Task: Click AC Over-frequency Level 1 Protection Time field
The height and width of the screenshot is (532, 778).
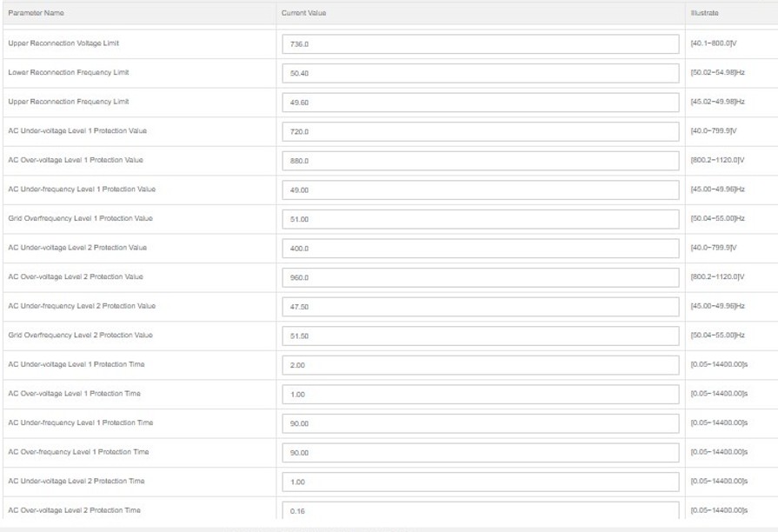Action: pos(480,452)
